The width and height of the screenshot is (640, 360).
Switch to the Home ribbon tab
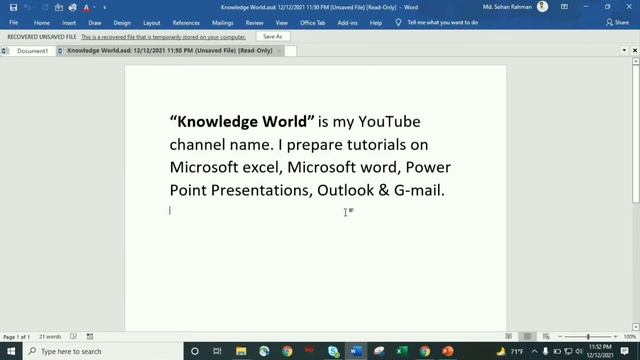(x=42, y=23)
